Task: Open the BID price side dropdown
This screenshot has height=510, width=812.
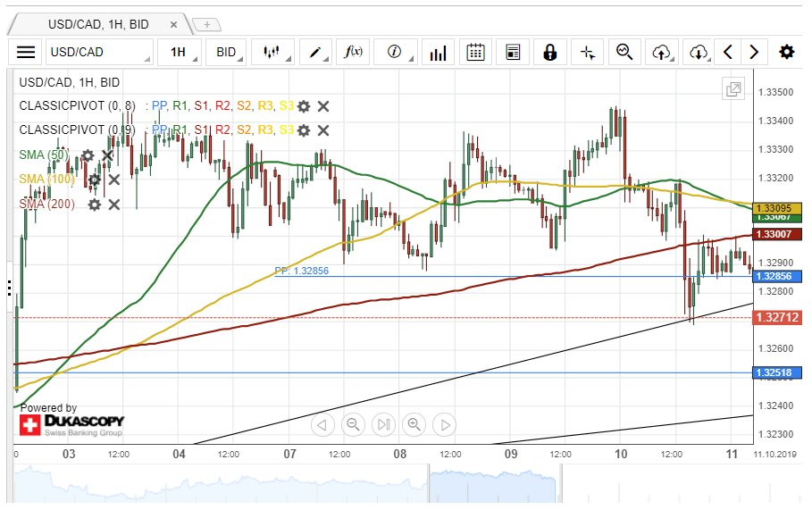Action: [228, 52]
